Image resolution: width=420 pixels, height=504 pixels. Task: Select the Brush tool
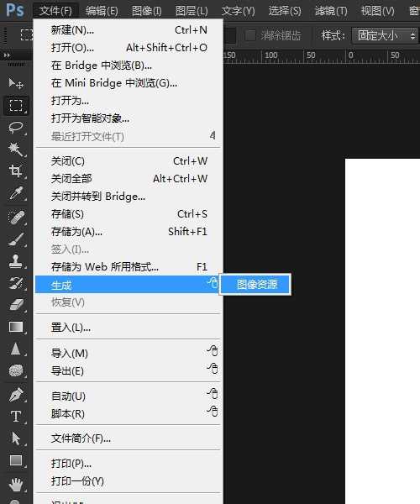15,239
